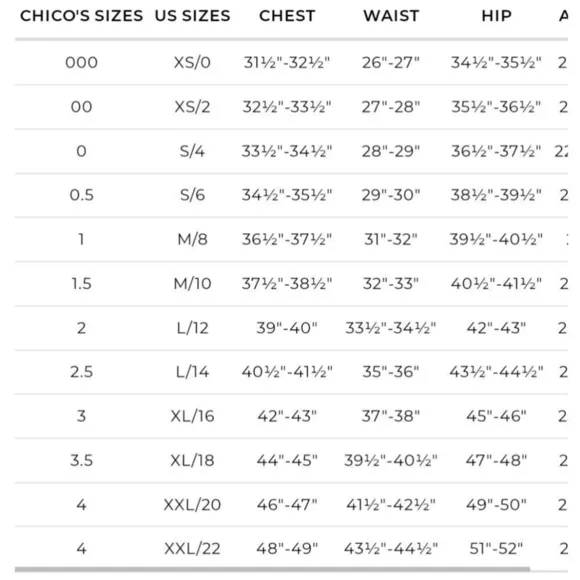
Task: Select the Chico's size 000 cell
Action: pos(81,63)
